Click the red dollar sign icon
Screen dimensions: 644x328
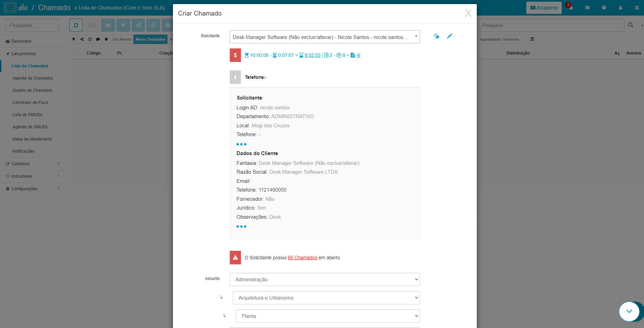click(235, 55)
